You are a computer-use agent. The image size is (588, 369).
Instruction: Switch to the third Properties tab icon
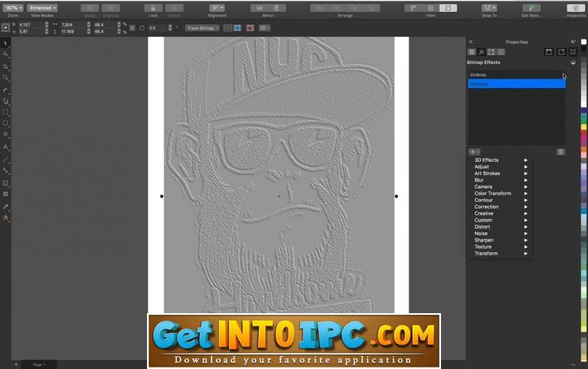(491, 52)
